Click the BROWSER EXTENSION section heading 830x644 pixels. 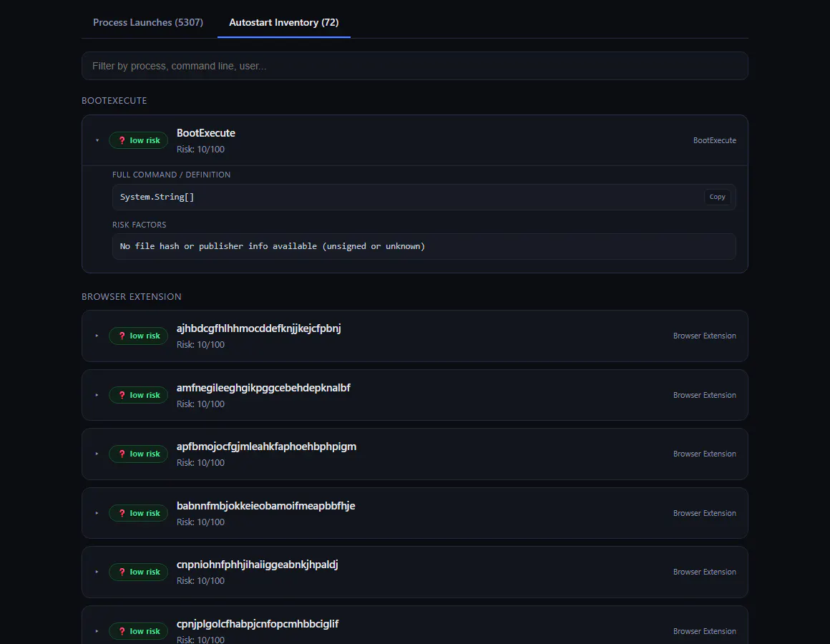point(131,297)
